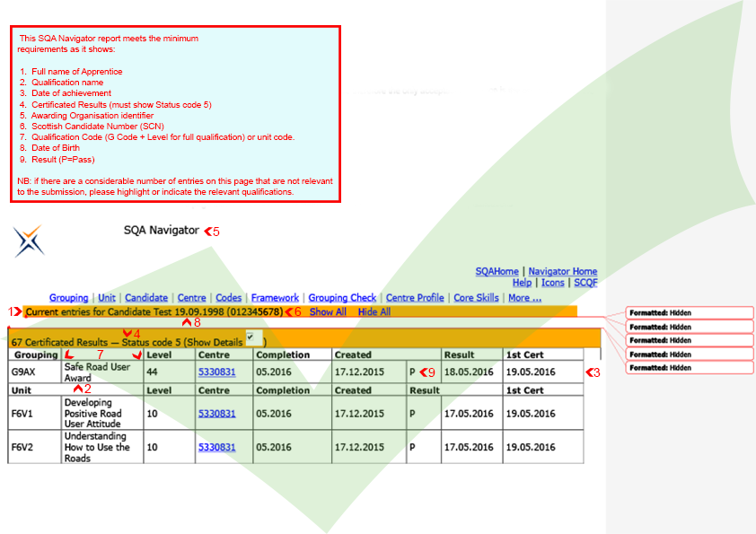Click Hide All entries link

click(374, 311)
